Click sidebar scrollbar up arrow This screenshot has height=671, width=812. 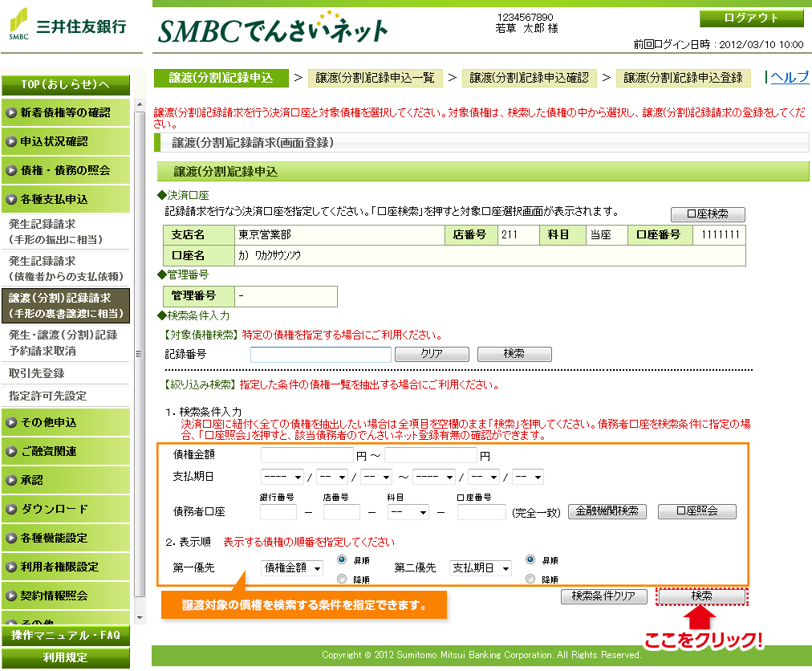[140, 104]
